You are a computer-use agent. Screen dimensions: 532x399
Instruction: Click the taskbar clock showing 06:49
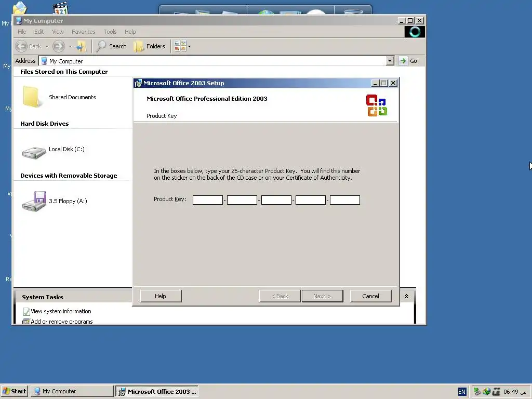tap(515, 392)
